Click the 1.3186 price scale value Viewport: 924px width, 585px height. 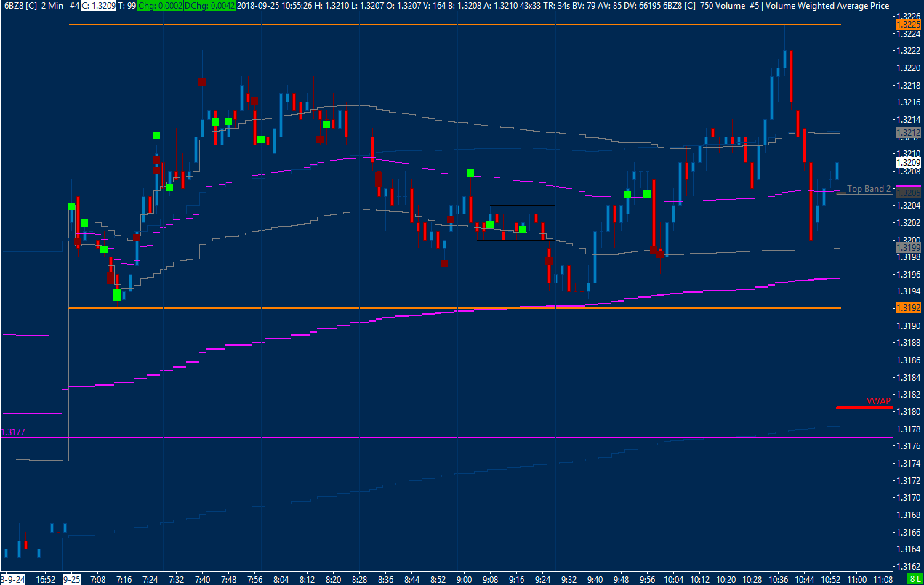909,360
